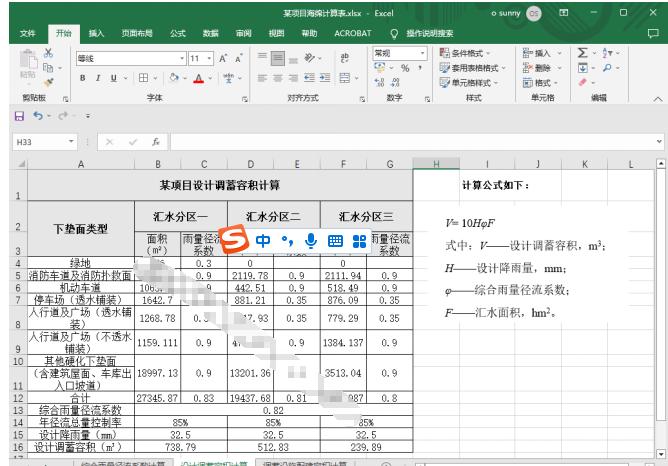Click decrease decimal places icon
The image size is (668, 466).
tap(395, 82)
